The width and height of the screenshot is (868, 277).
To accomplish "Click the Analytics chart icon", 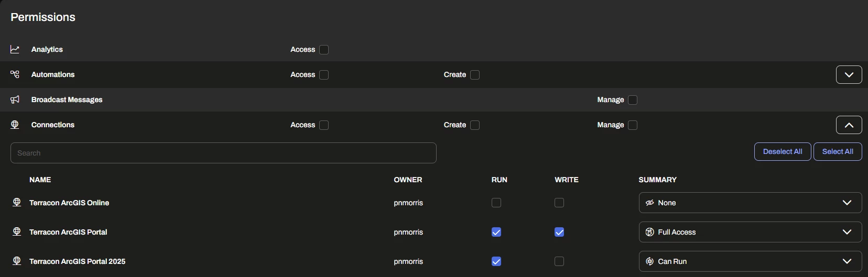I will click(15, 49).
